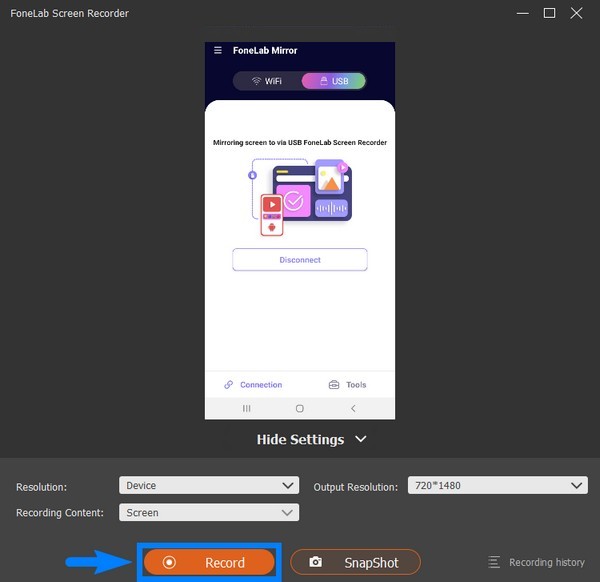The width and height of the screenshot is (600, 582).
Task: Minimize the FoneLab Screen Recorder window
Action: [x=522, y=13]
